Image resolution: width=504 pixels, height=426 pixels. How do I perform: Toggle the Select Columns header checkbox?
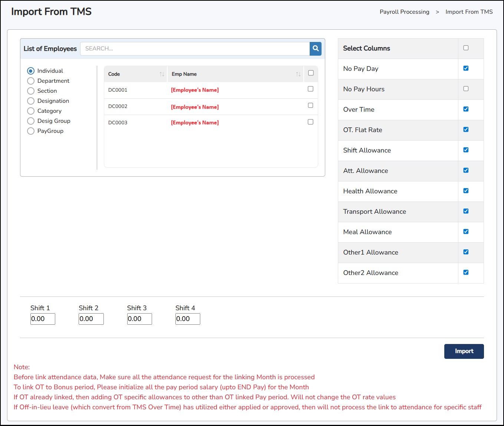coord(466,48)
